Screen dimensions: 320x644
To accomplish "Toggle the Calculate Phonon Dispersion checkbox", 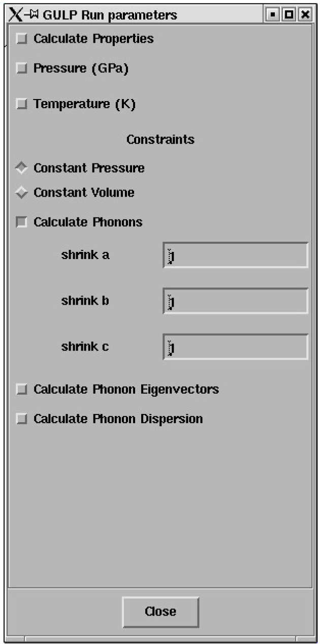I will [22, 419].
